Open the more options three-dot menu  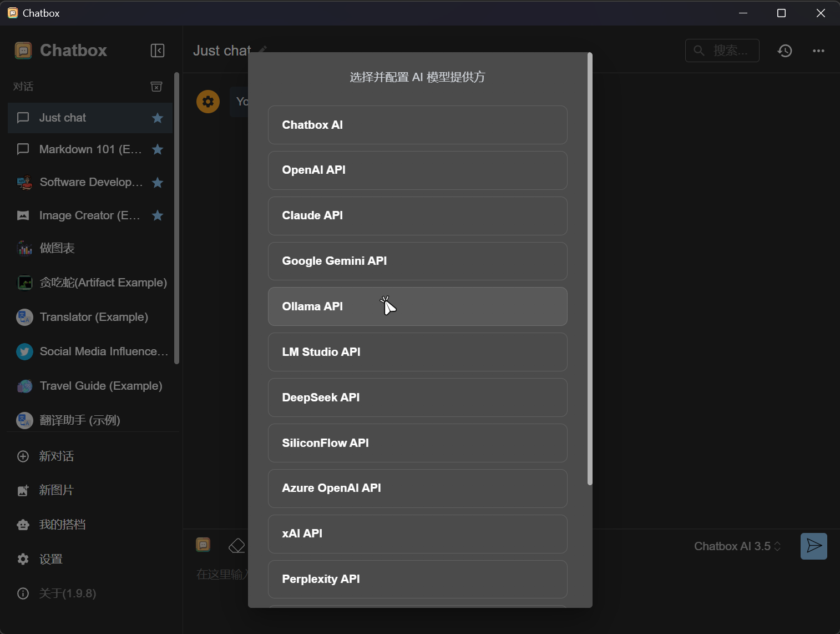pos(818,51)
